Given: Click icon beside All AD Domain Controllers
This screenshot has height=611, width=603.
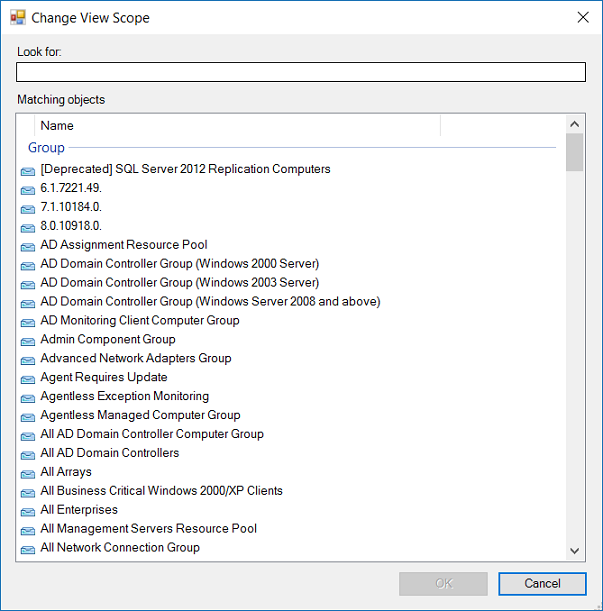Looking at the screenshot, I should 28,455.
